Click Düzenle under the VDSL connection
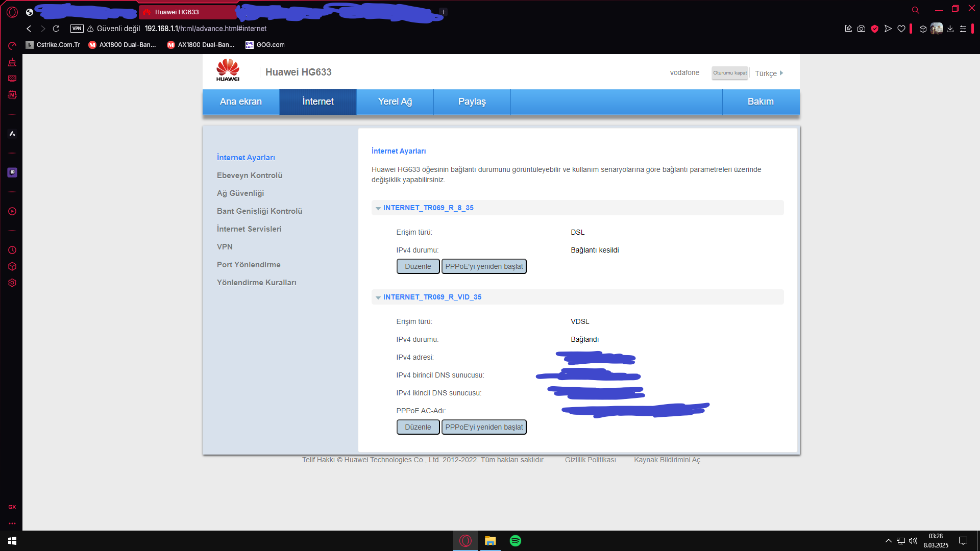Viewport: 980px width, 551px height. tap(418, 427)
